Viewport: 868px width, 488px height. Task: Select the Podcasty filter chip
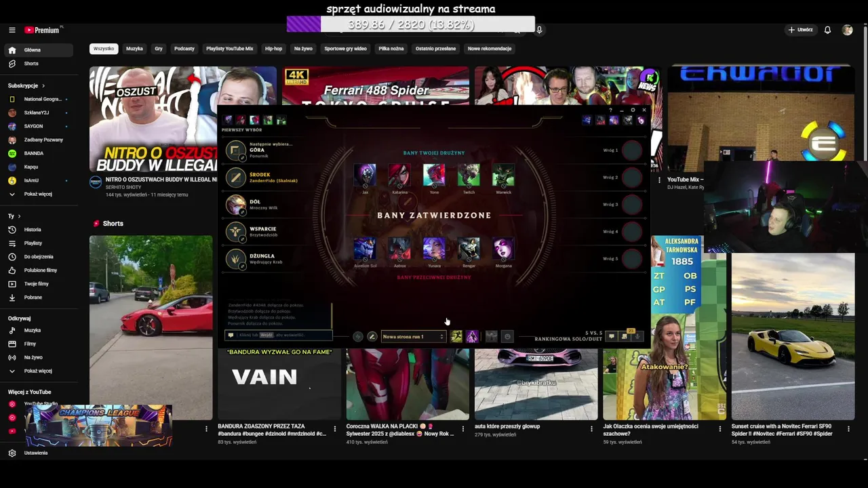pos(184,49)
